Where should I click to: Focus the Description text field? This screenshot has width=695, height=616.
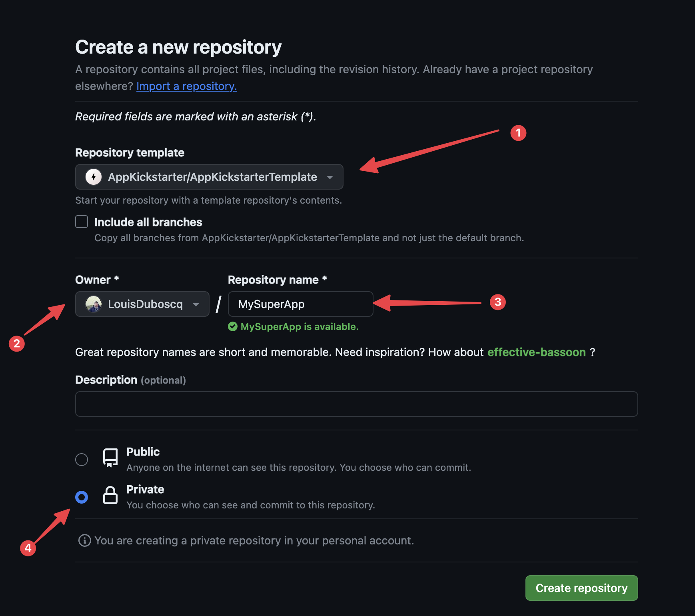356,404
